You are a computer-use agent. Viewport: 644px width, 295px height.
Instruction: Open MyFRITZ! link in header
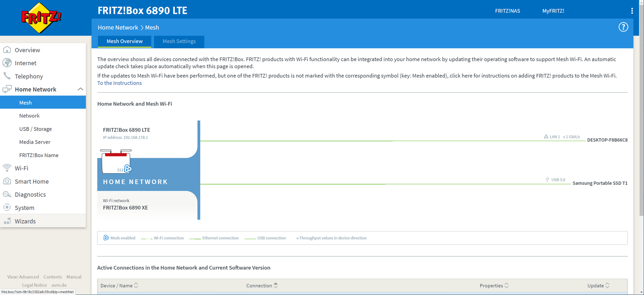coord(553,11)
